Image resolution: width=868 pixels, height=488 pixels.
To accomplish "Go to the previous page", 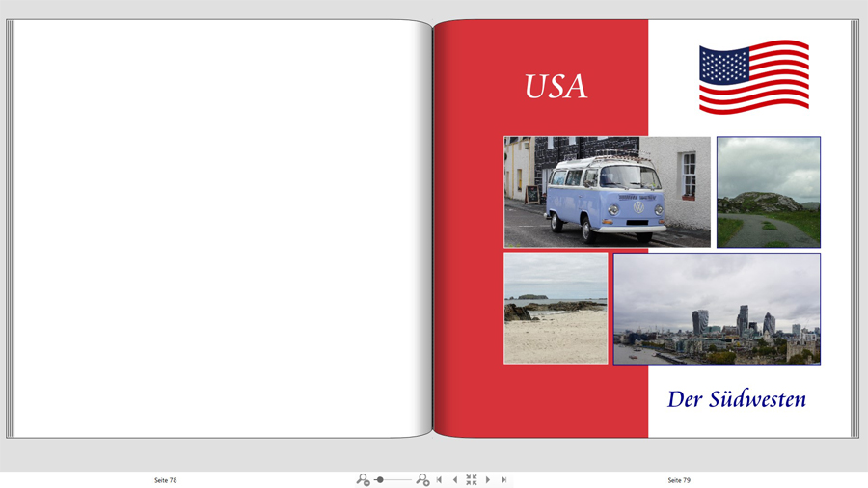I will pyautogui.click(x=455, y=479).
